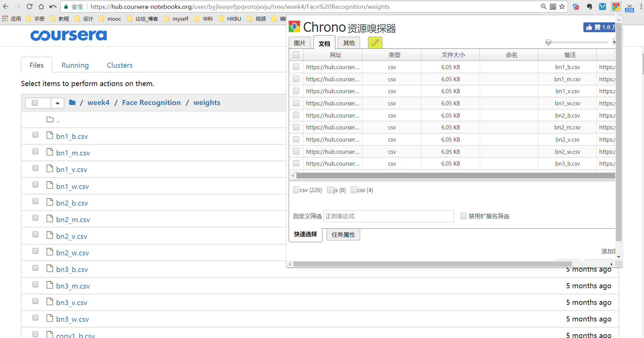Viewport: 644px width, 338px height.
Task: Click the browser back arrow
Action: (6, 6)
